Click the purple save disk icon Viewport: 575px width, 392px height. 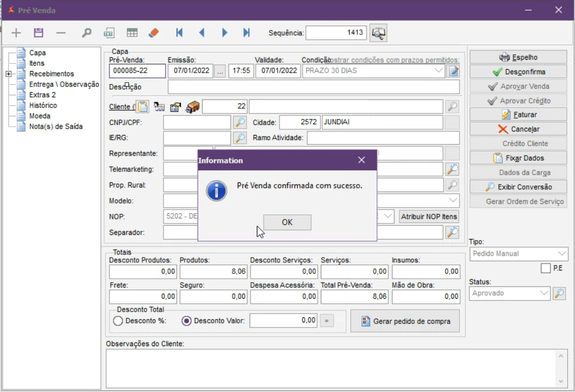pyautogui.click(x=38, y=33)
